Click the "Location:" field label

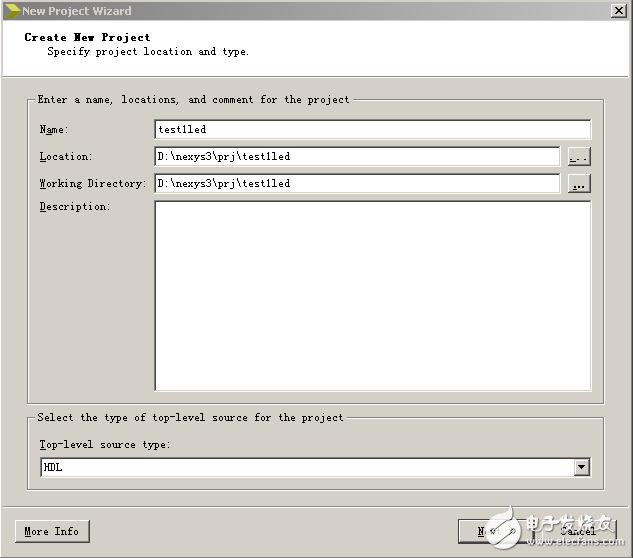coord(65,157)
